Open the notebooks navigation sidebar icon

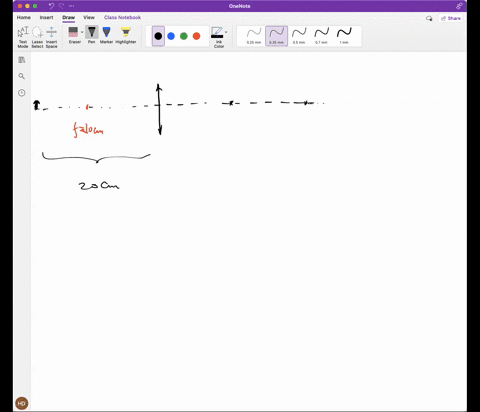[x=22, y=60]
